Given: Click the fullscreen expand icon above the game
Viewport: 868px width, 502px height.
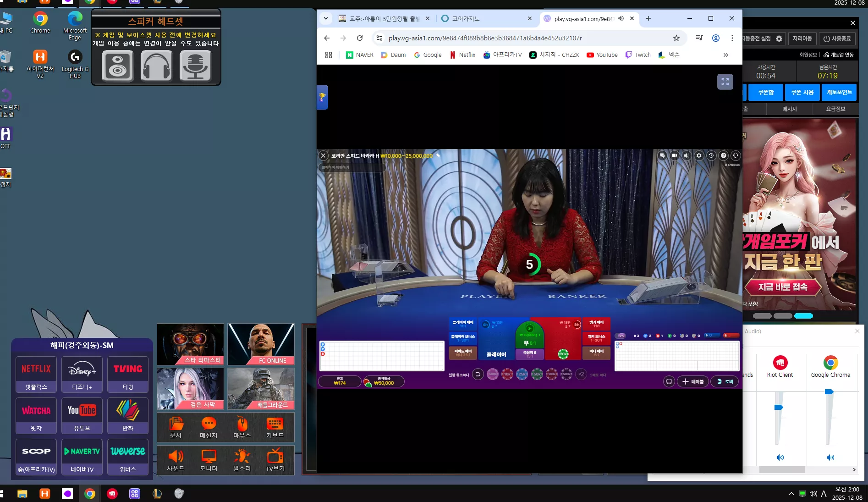Looking at the screenshot, I should 725,82.
